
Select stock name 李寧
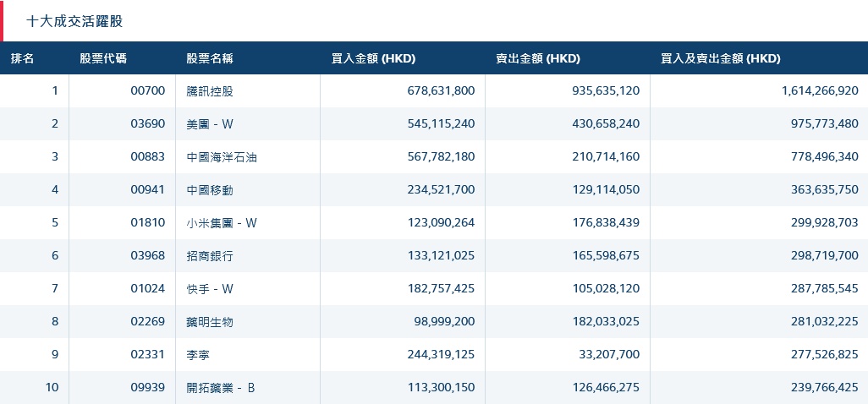(x=198, y=355)
